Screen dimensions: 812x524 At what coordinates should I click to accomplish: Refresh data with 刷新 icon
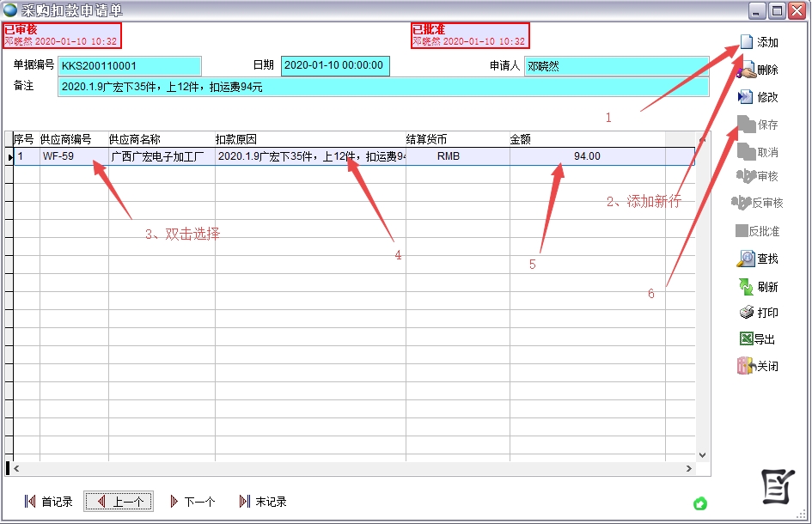pyautogui.click(x=747, y=286)
